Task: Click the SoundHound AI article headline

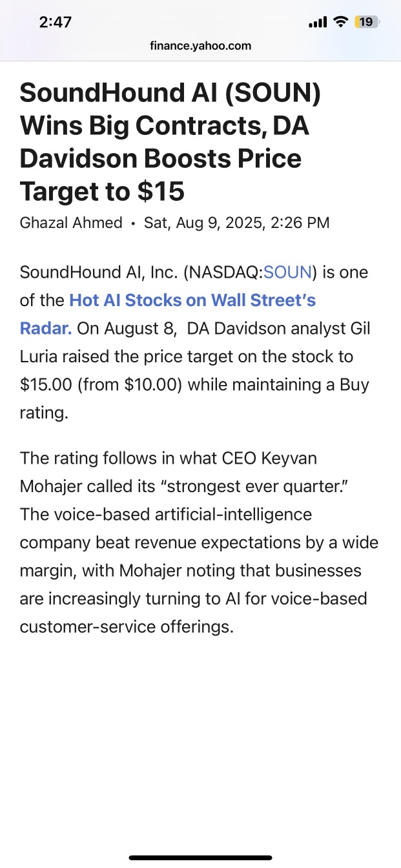Action: (170, 142)
